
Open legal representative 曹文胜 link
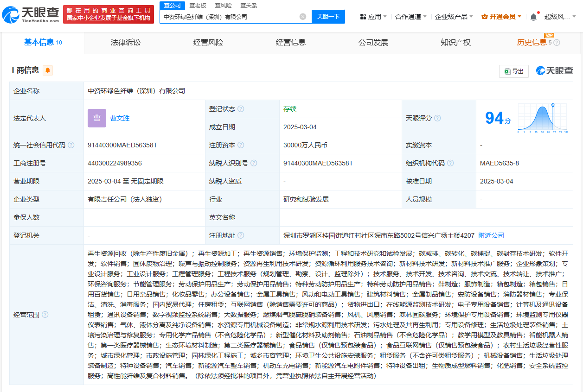pos(120,118)
